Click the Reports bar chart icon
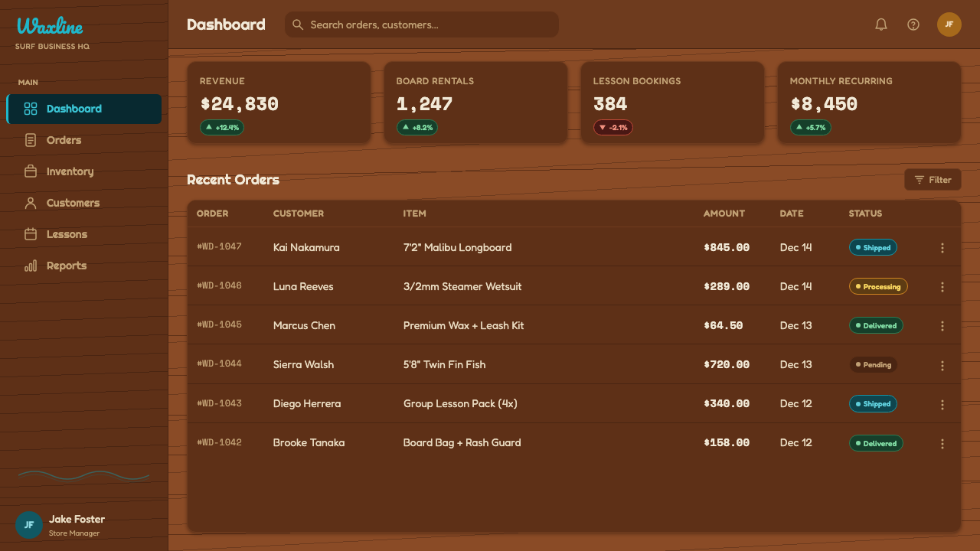 coord(31,266)
